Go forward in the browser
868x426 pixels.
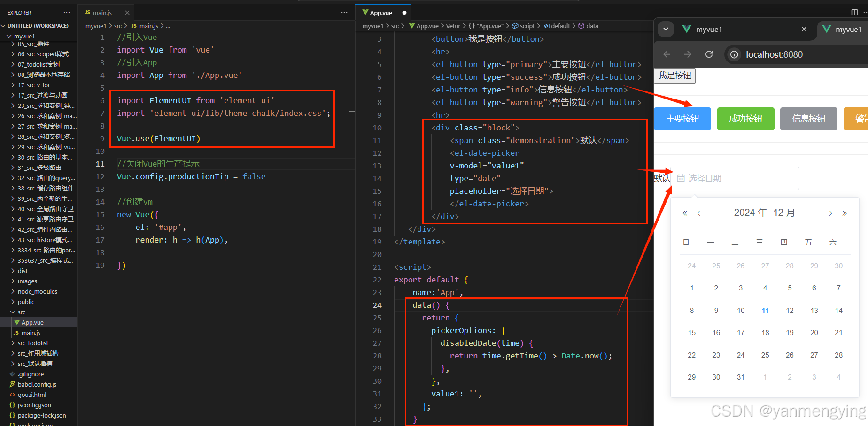688,54
